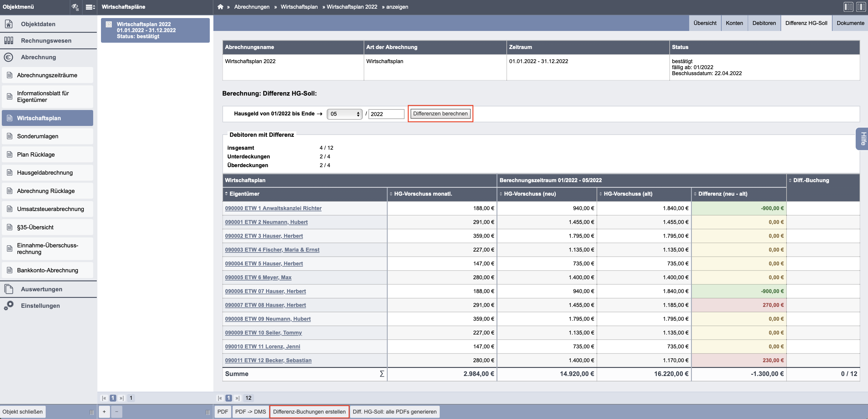Viewport: 868px width, 419px height.
Task: Go to last page in Wirtschaftspläne pager
Action: (x=122, y=398)
